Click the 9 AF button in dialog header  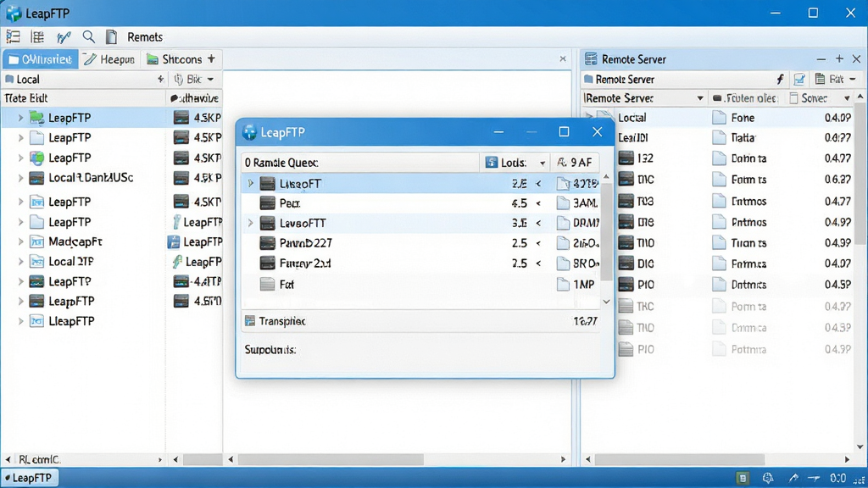pos(575,162)
